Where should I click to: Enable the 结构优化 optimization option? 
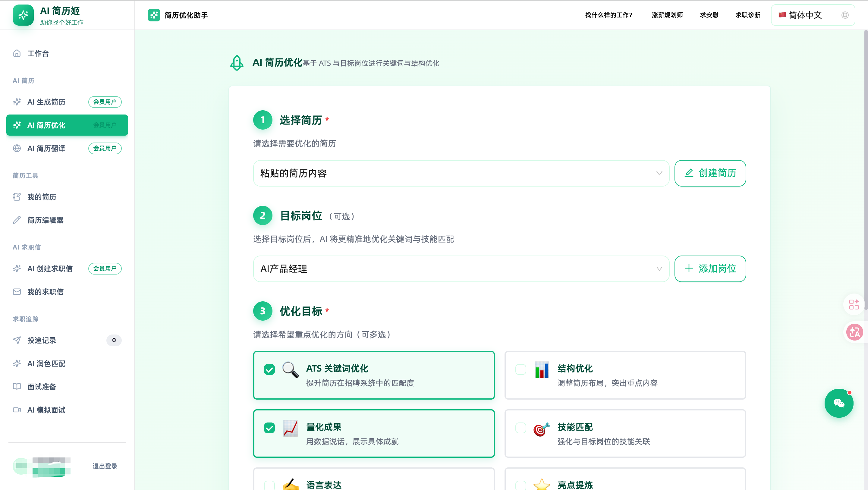click(520, 369)
